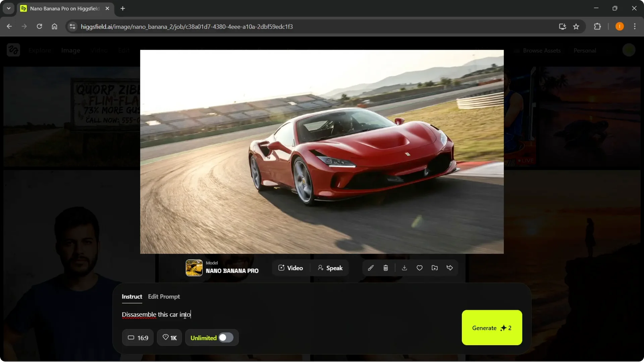Like the image with the heart icon
Image resolution: width=644 pixels, height=362 pixels.
click(419, 268)
